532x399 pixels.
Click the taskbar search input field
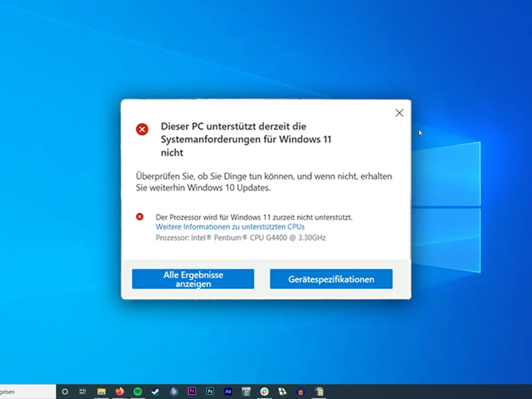(27, 391)
